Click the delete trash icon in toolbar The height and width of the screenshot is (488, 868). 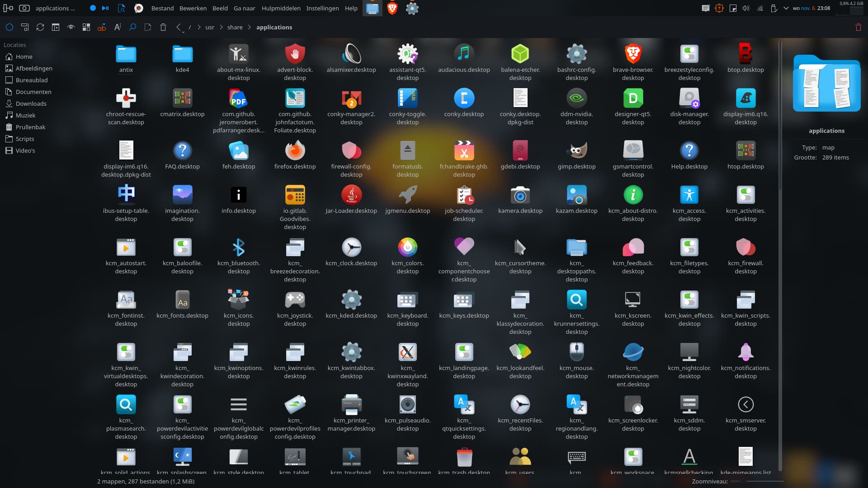pos(163,27)
